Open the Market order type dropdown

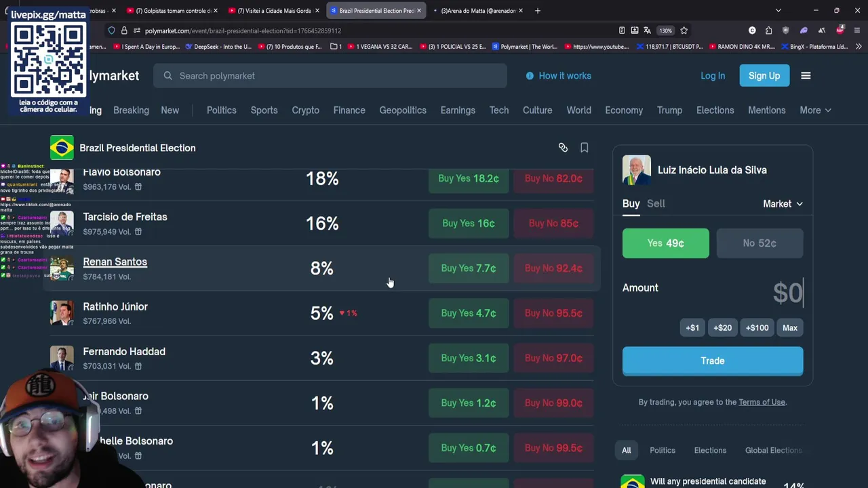[x=783, y=203]
